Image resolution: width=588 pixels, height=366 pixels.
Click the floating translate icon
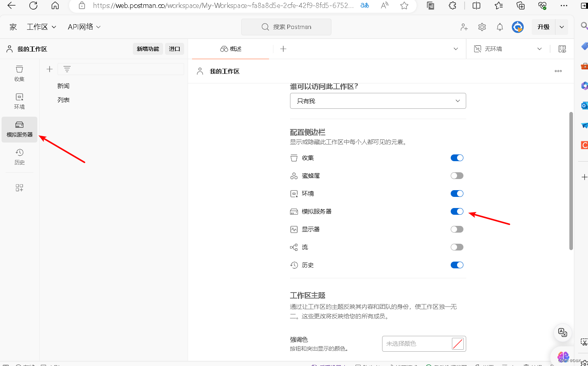(563, 333)
